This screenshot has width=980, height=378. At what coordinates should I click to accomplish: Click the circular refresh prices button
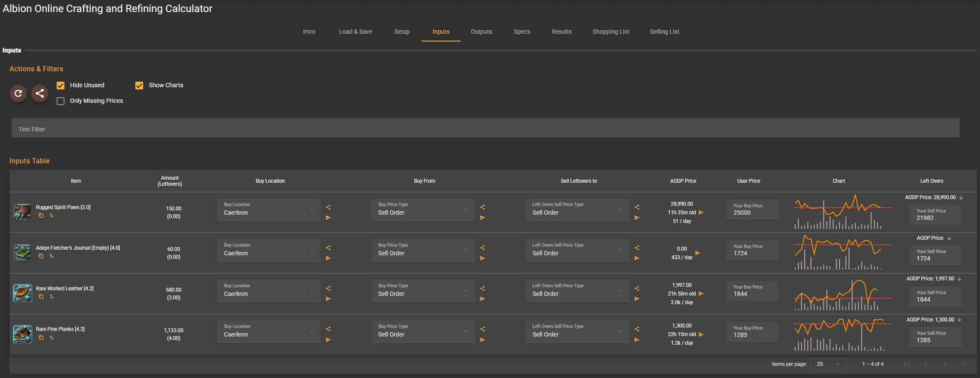[18, 93]
